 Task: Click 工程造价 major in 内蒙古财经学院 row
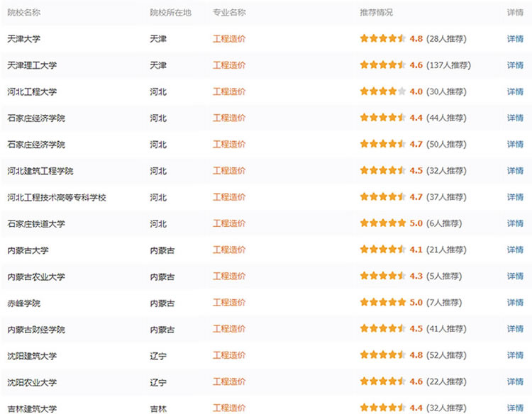229,329
